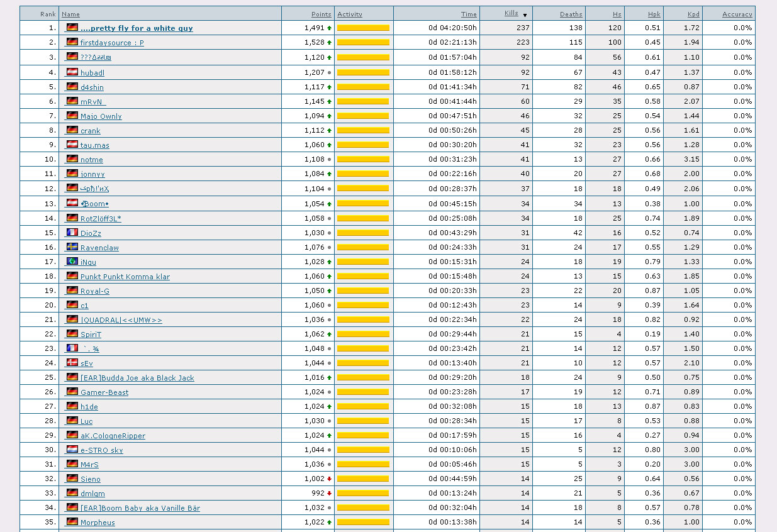Click the red down arrow in Sieno's row
The image size is (777, 532).
(x=329, y=479)
